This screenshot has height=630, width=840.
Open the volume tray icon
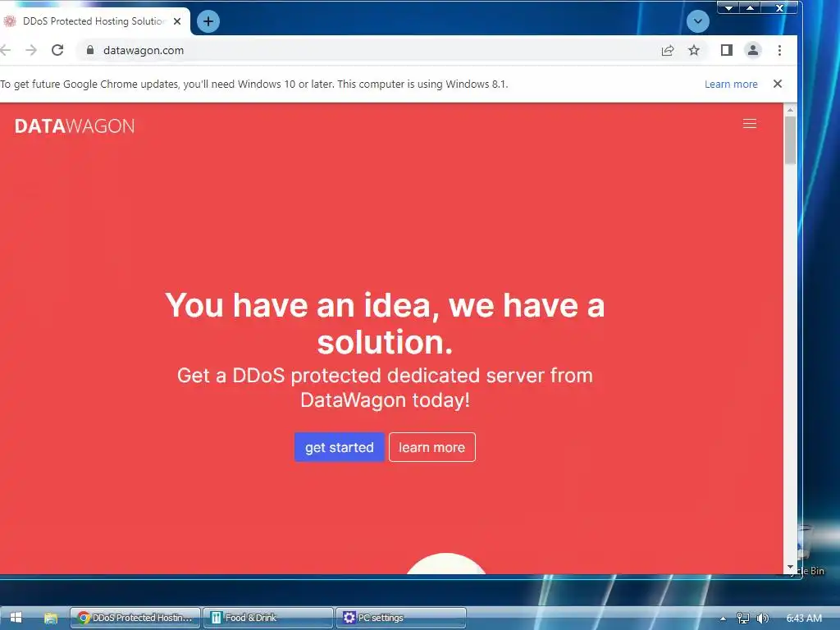coord(762,619)
